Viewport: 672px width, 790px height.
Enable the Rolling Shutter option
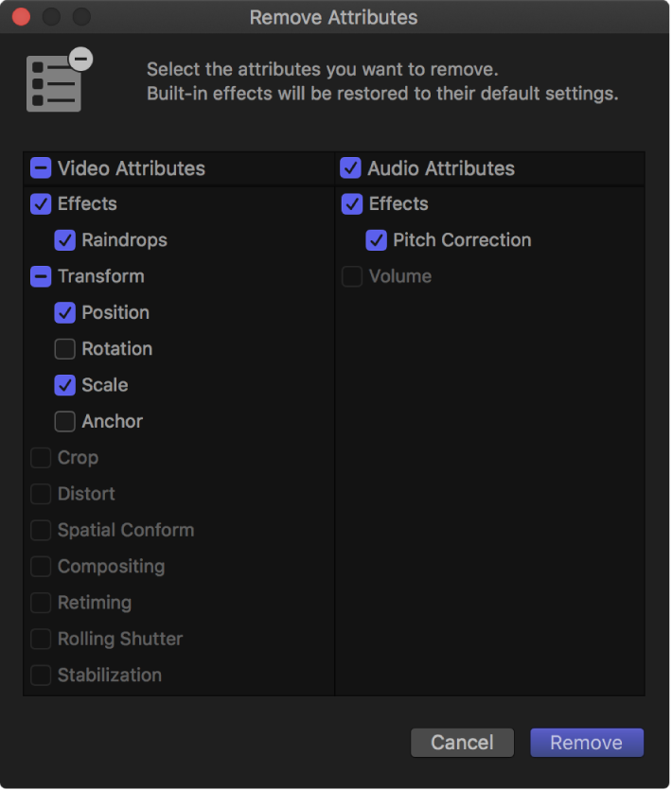[x=40, y=639]
